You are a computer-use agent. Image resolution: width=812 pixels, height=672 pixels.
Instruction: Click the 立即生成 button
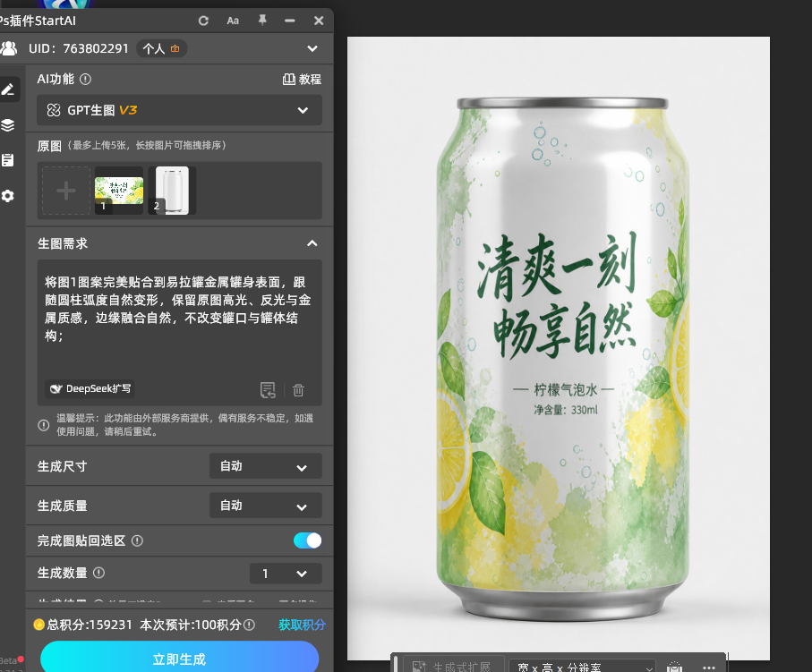pyautogui.click(x=179, y=658)
